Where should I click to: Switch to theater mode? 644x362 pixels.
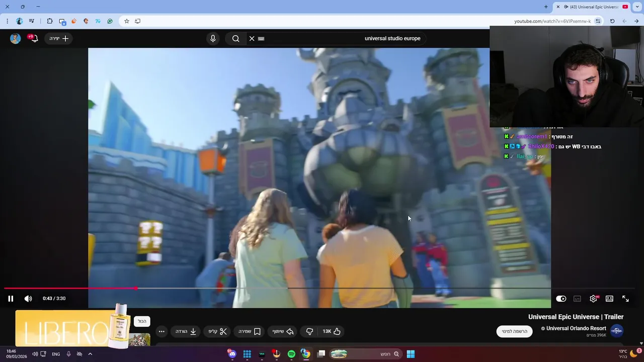pyautogui.click(x=609, y=299)
